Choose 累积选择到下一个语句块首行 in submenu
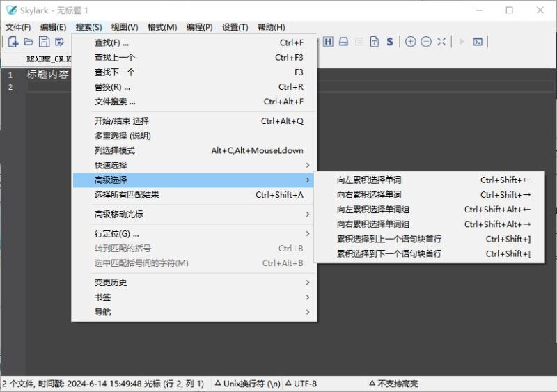Viewport: 557px width, 392px height. (429, 253)
